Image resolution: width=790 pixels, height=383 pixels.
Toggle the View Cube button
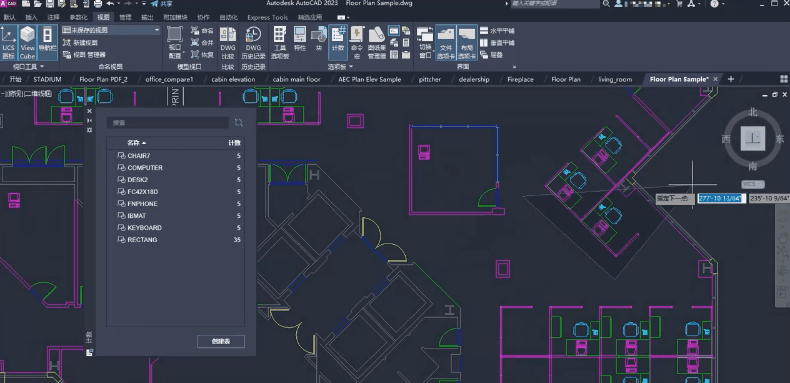pyautogui.click(x=27, y=43)
